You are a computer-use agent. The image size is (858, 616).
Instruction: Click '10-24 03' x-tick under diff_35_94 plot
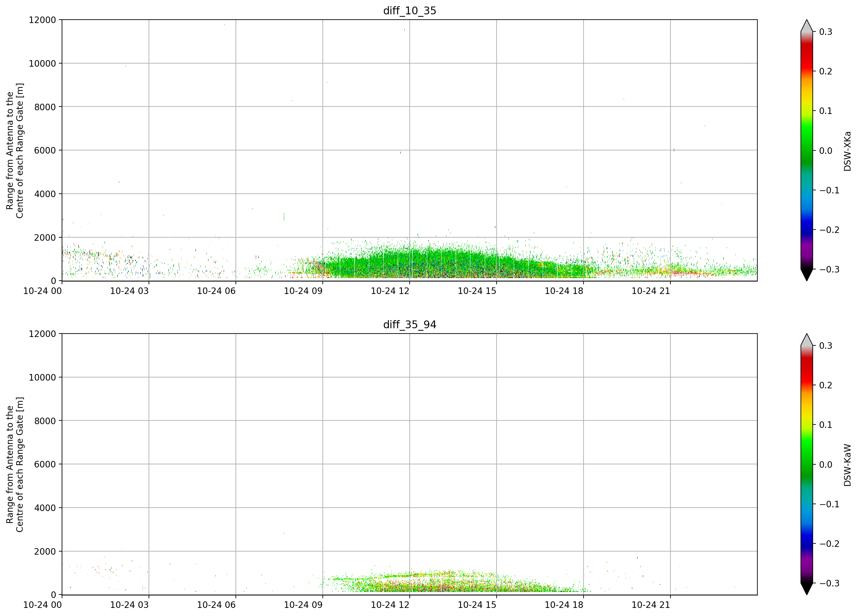129,605
